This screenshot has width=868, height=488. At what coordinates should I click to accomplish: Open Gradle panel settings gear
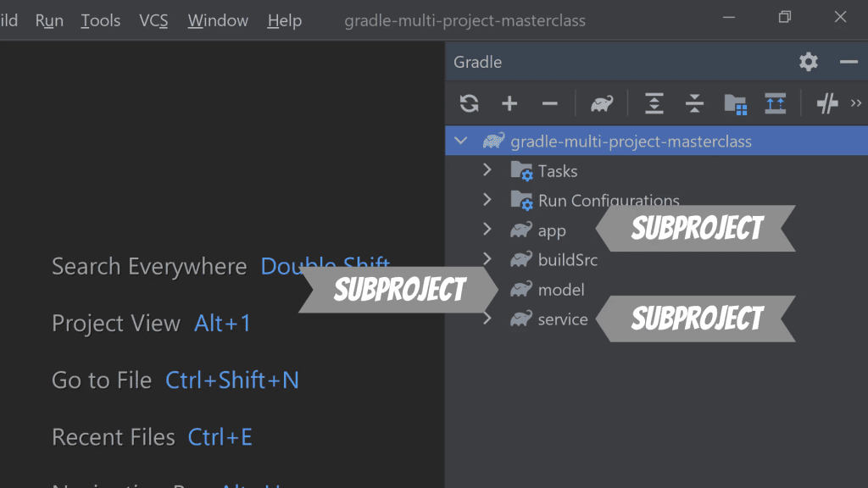point(808,62)
